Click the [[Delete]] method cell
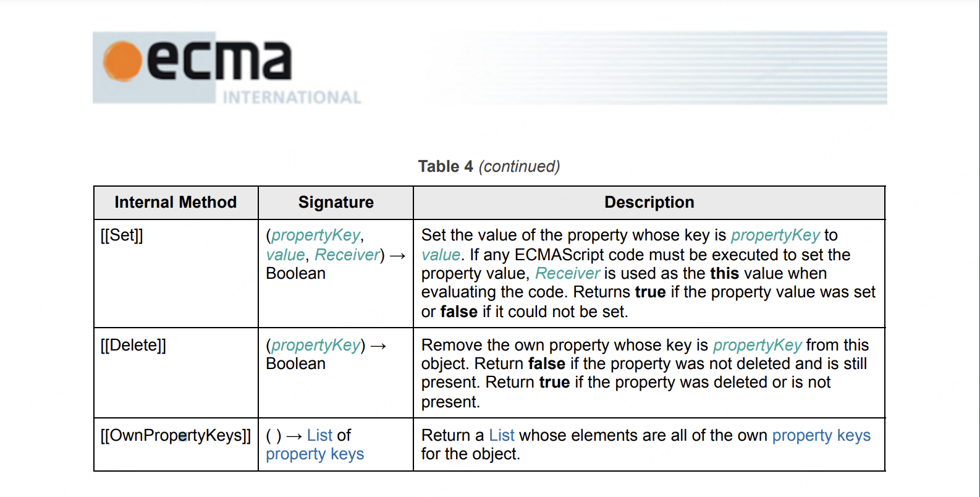Image resolution: width=980 pixels, height=497 pixels. [175, 373]
